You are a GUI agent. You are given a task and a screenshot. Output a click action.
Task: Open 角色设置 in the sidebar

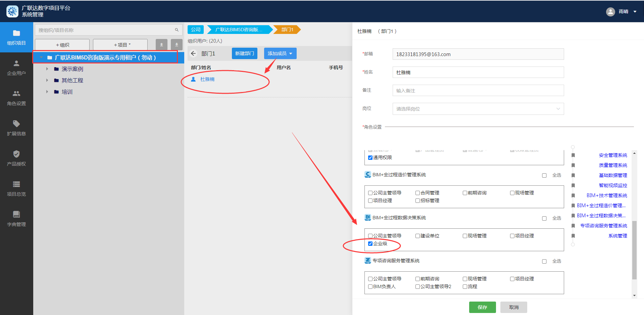16,98
